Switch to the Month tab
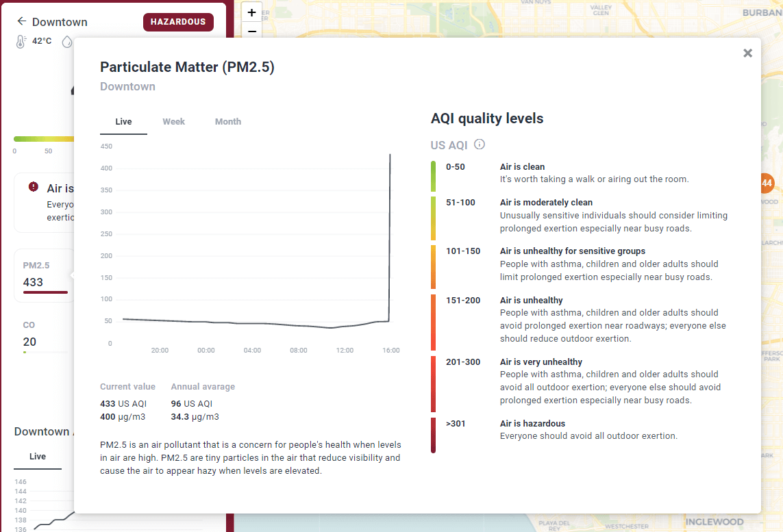Screen dimensions: 783x532 click(x=228, y=122)
